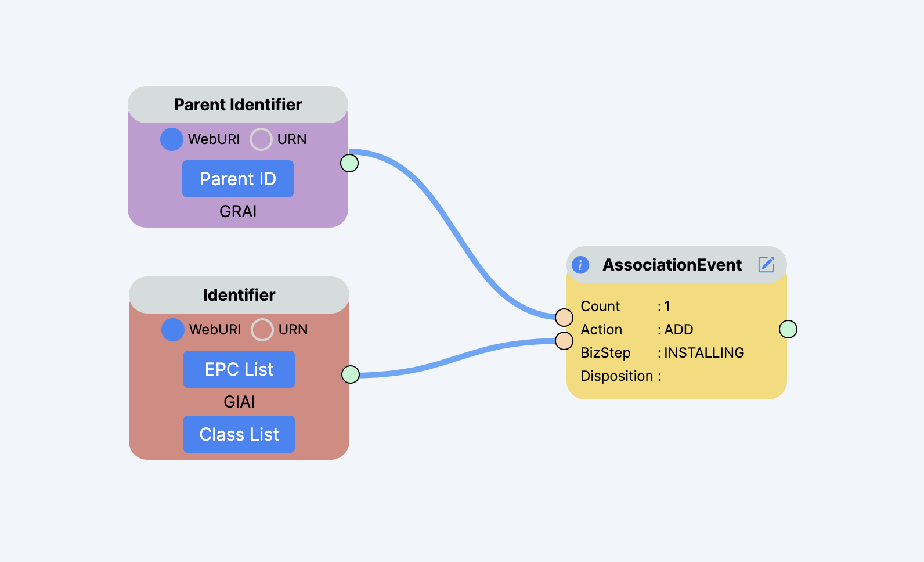Viewport: 924px width, 562px height.
Task: Click the Identifier node output connector
Action: tap(351, 374)
